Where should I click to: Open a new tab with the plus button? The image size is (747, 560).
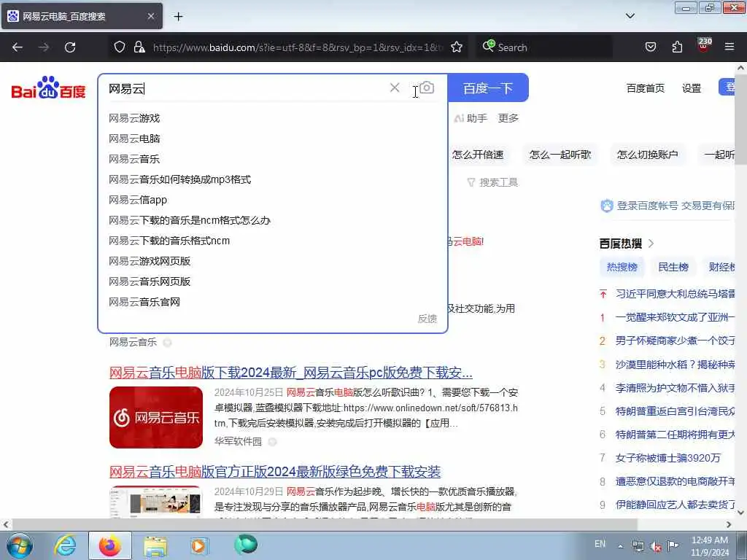click(178, 17)
